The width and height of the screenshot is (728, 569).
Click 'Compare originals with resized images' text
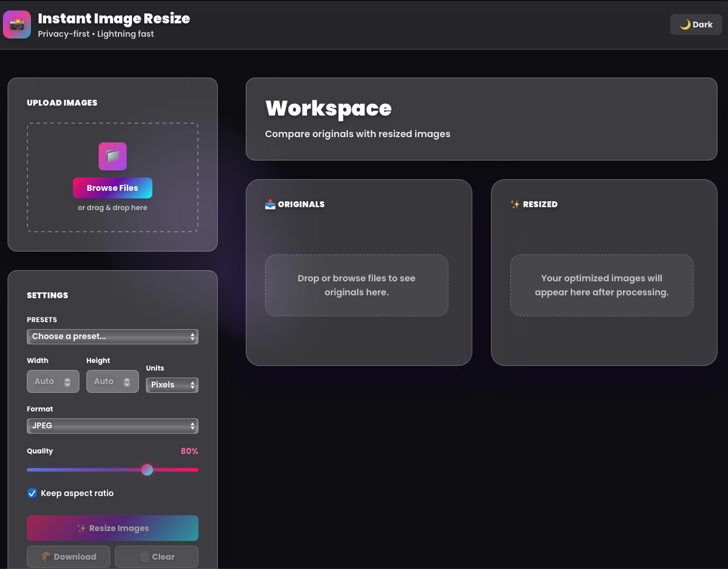coord(358,134)
